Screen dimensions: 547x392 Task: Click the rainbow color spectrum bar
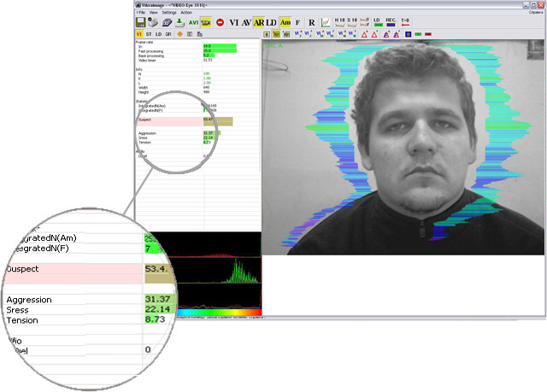219,313
